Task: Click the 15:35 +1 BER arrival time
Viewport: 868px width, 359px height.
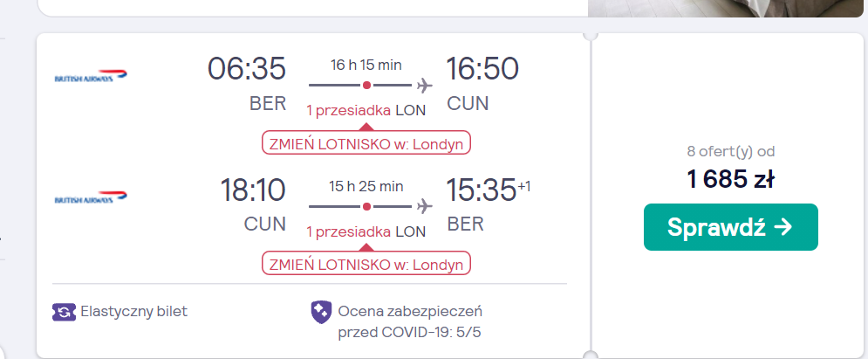Action: tap(489, 204)
